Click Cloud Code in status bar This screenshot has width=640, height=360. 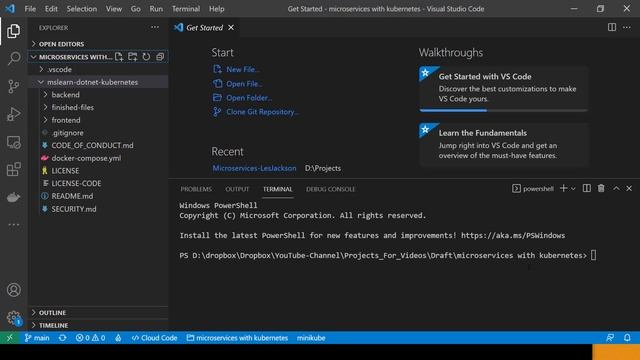[x=154, y=338]
